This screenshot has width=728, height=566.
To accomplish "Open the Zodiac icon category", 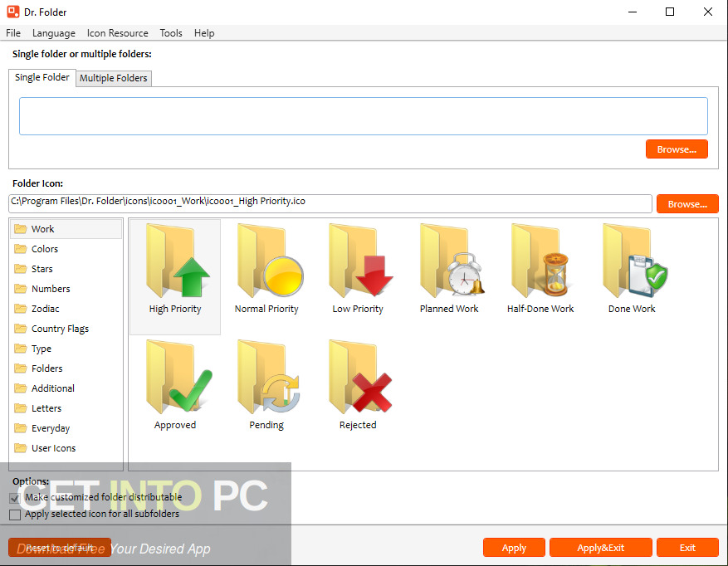I will [66, 309].
